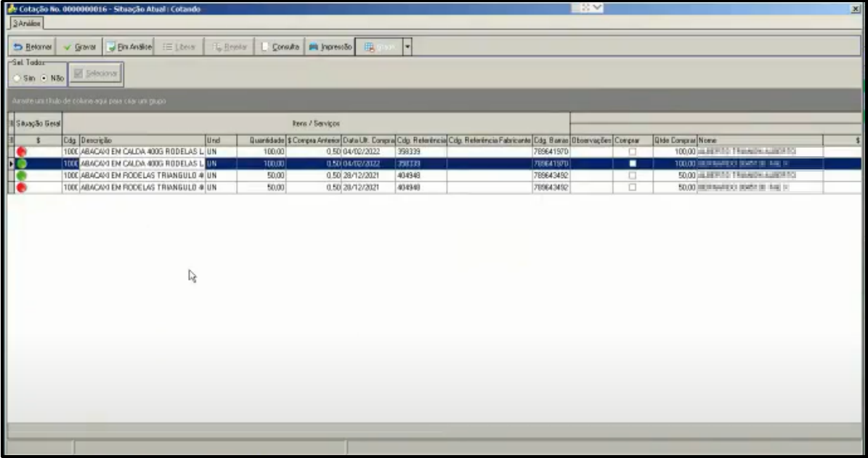Image resolution: width=868 pixels, height=458 pixels.
Task: Click the Cdg. Referência column header
Action: point(421,140)
